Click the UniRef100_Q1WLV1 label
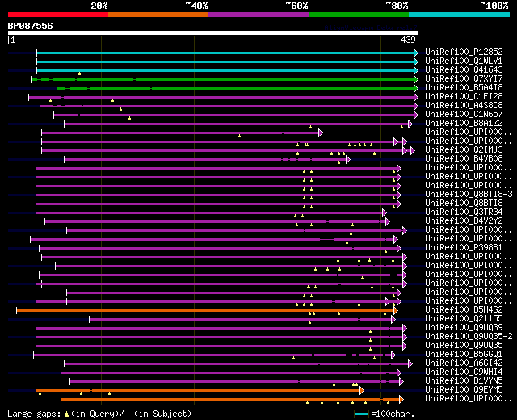The image size is (517, 420). click(464, 61)
